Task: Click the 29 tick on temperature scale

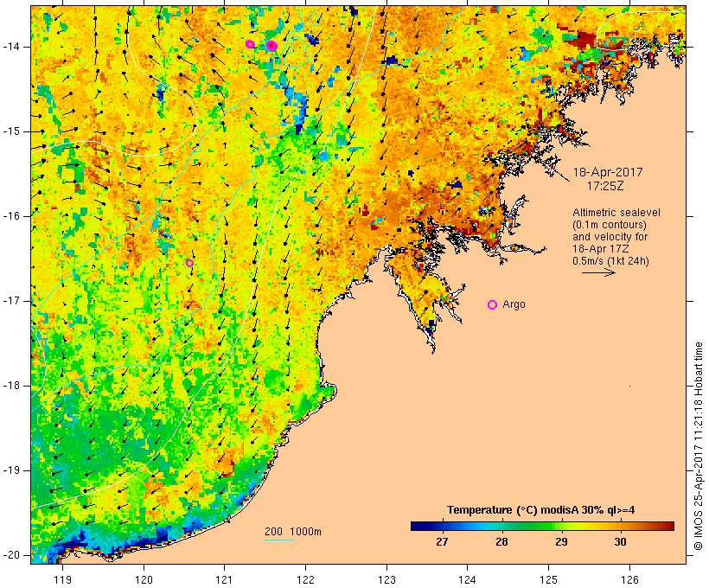Action: (561, 541)
